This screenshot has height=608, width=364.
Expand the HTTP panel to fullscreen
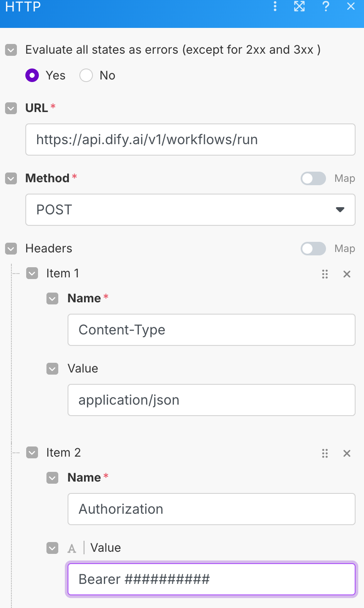(x=299, y=6)
